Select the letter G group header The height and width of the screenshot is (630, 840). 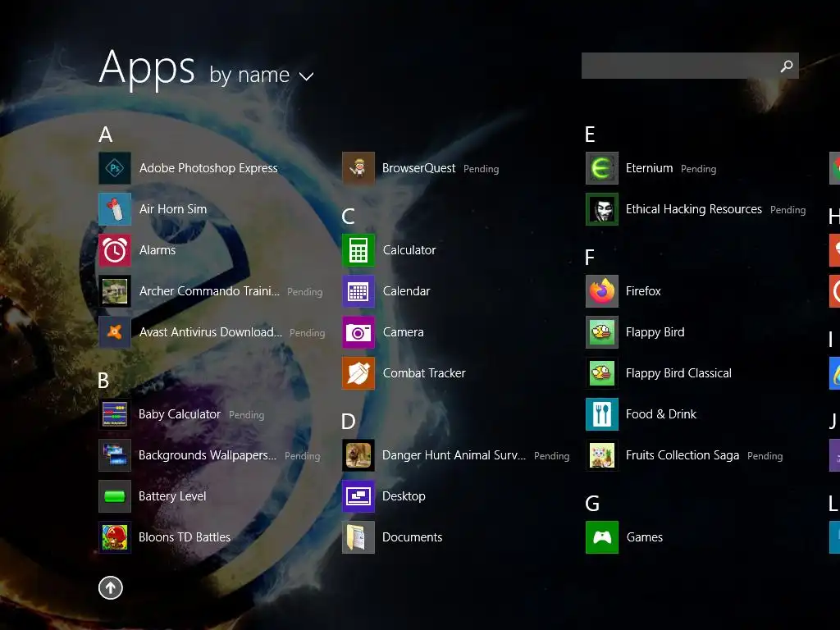592,504
